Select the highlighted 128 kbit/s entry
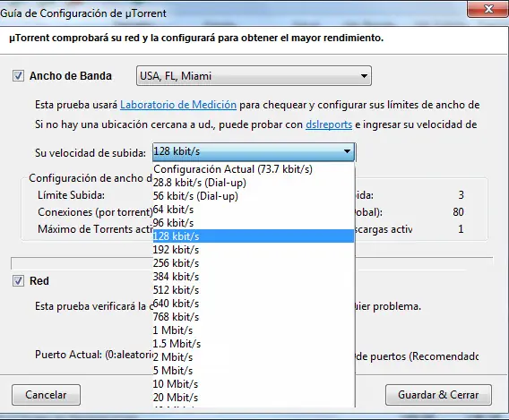This screenshot has width=509, height=420. click(x=254, y=236)
